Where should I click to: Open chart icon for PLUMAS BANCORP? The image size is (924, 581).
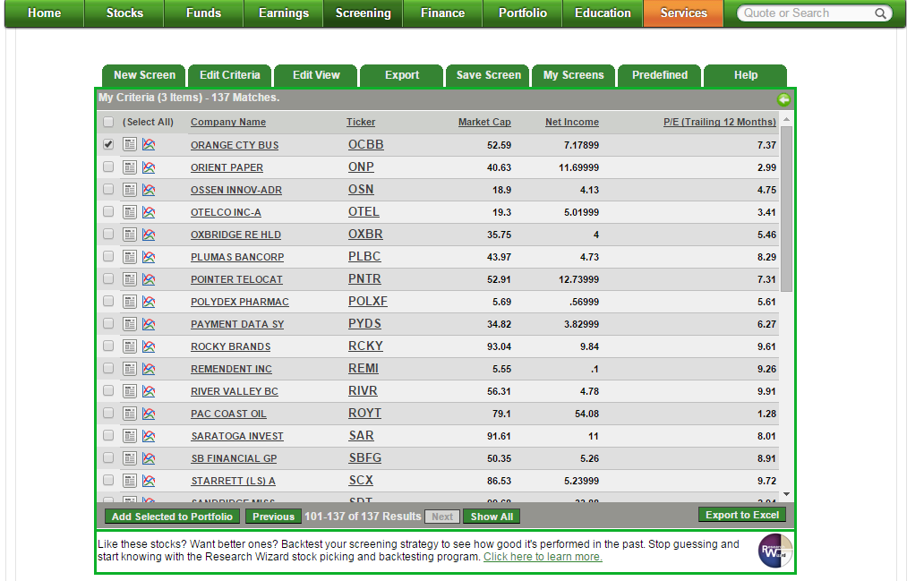tap(149, 256)
